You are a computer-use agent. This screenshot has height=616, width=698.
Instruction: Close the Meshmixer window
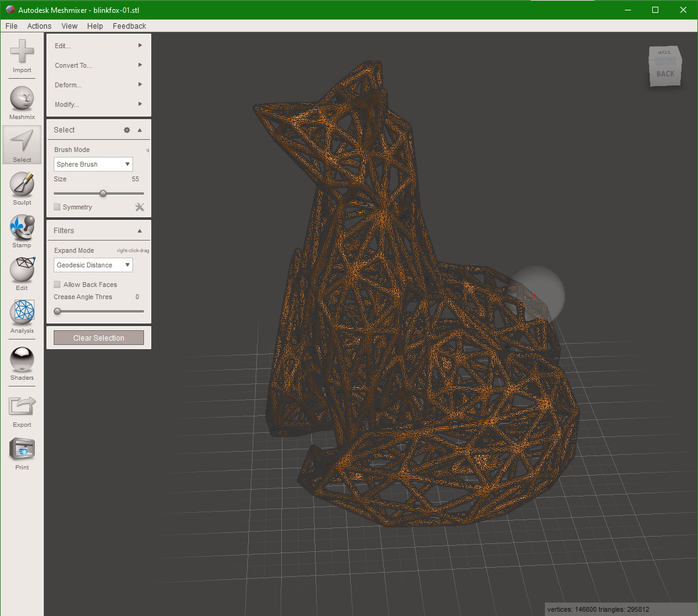coord(683,10)
